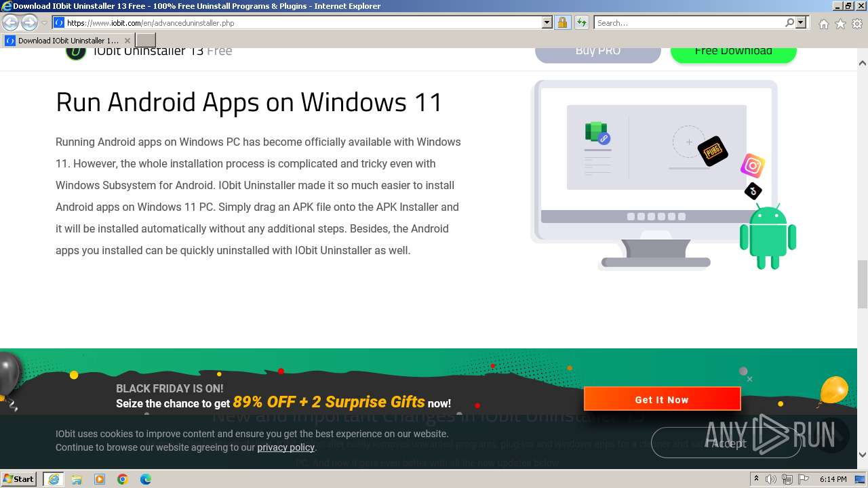Expand the search provider dropdown
The width and height of the screenshot is (868, 488).
801,23
